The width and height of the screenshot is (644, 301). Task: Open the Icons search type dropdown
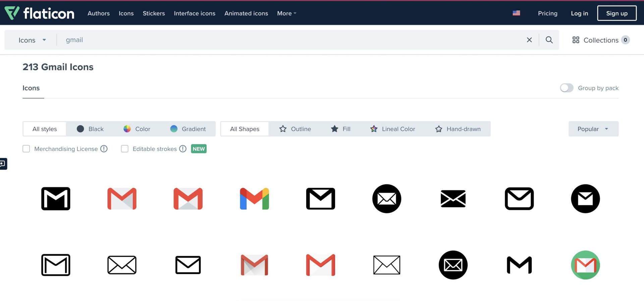[32, 40]
